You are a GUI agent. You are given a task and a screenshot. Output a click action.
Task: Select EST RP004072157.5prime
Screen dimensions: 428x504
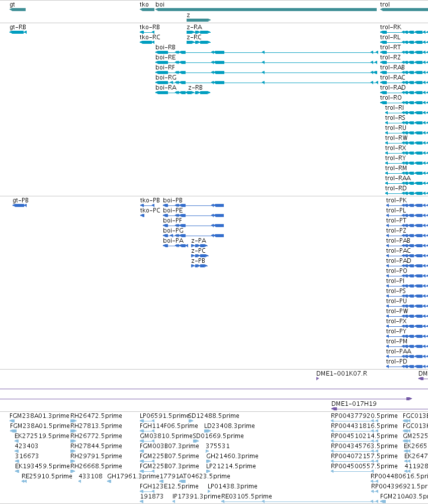364,456
